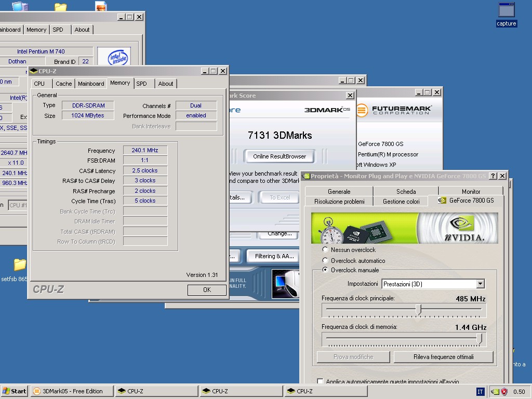Click the To Excel button
532x399 pixels.
[280, 197]
